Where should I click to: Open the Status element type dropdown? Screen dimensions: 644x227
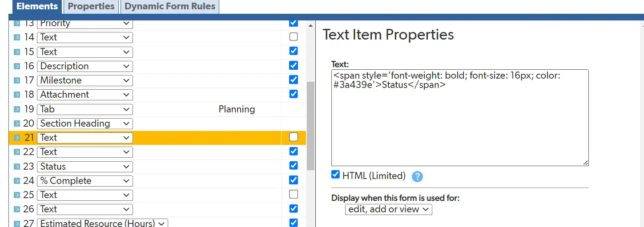[x=85, y=167]
